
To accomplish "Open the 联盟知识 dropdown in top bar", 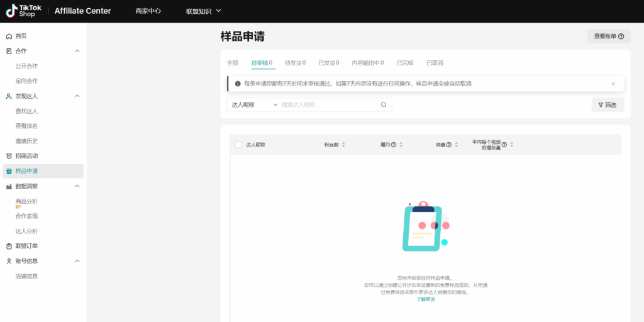I will (x=203, y=11).
